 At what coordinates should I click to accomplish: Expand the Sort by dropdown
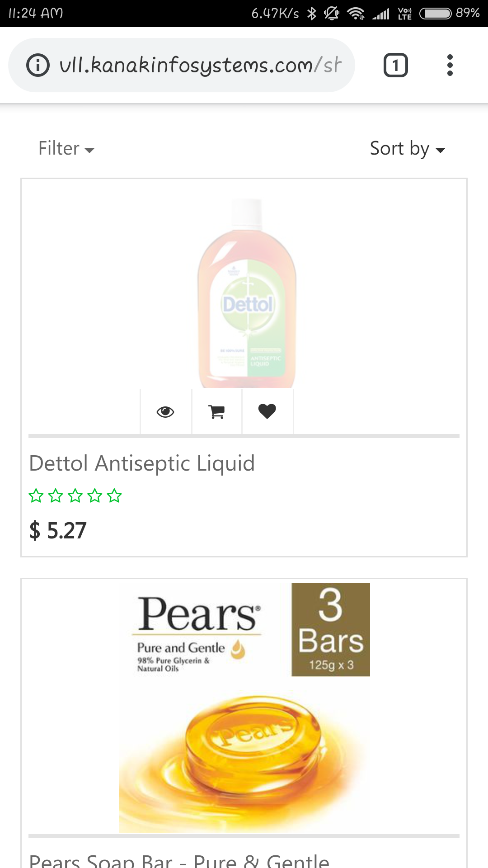point(408,148)
